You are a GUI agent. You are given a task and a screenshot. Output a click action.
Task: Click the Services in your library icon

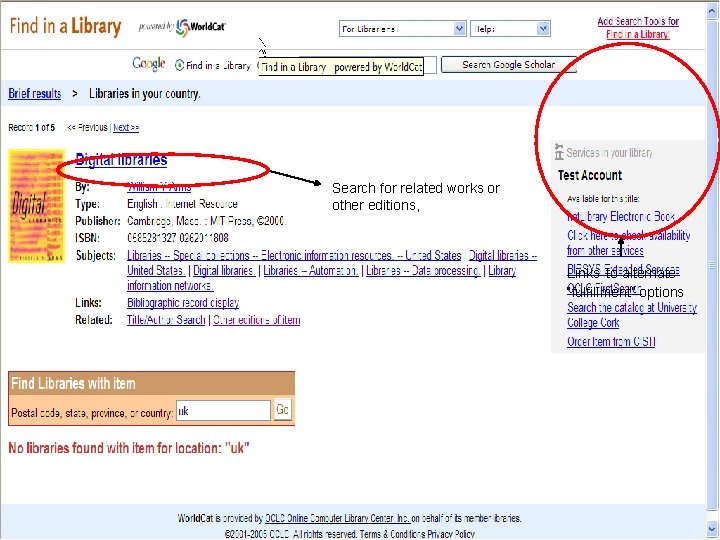(x=559, y=152)
